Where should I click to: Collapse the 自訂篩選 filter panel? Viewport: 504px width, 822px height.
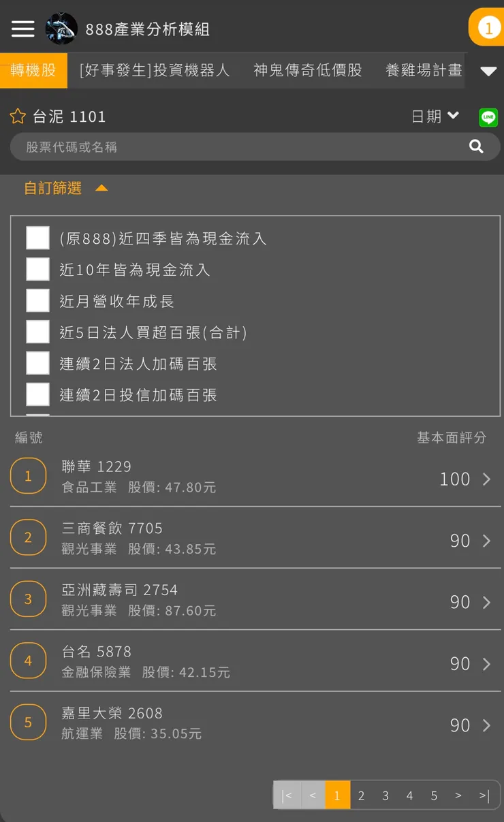[101, 188]
